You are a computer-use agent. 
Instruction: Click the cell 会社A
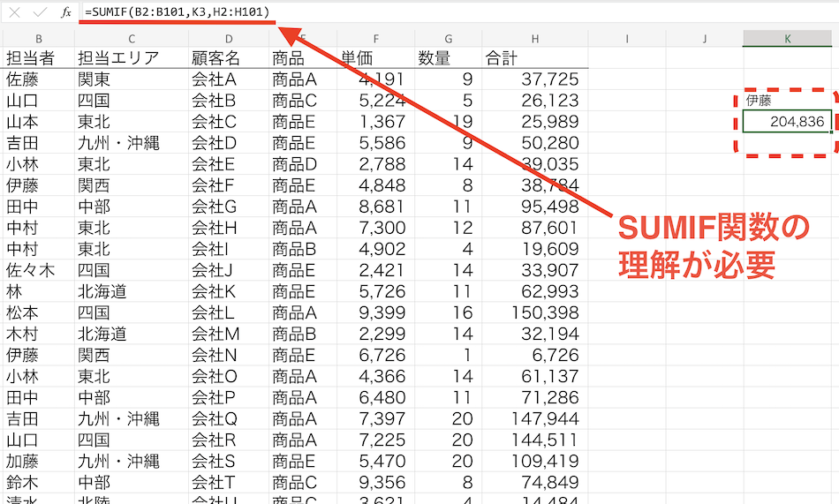(x=229, y=79)
